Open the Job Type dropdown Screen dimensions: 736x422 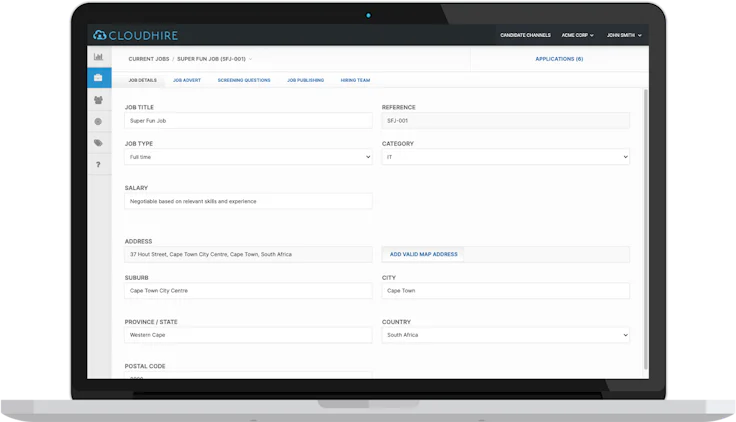point(248,157)
